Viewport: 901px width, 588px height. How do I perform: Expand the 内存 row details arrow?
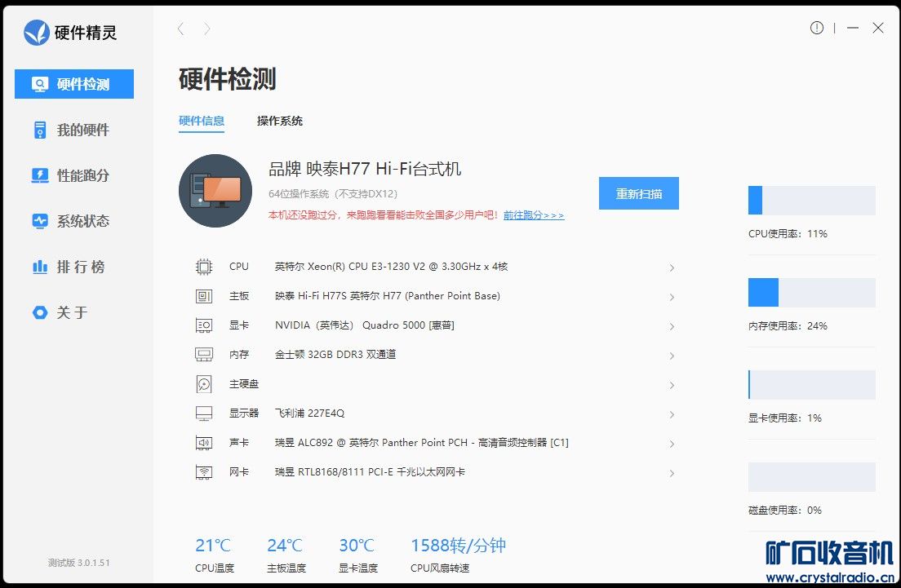pyautogui.click(x=672, y=356)
